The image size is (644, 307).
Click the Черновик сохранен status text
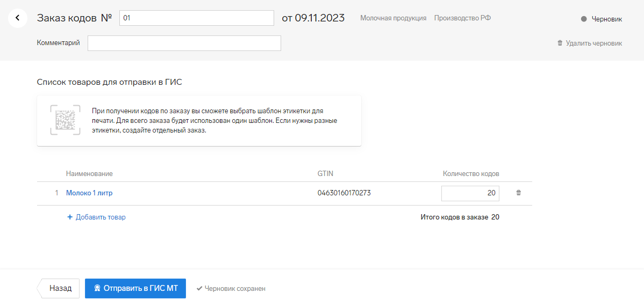point(231,289)
